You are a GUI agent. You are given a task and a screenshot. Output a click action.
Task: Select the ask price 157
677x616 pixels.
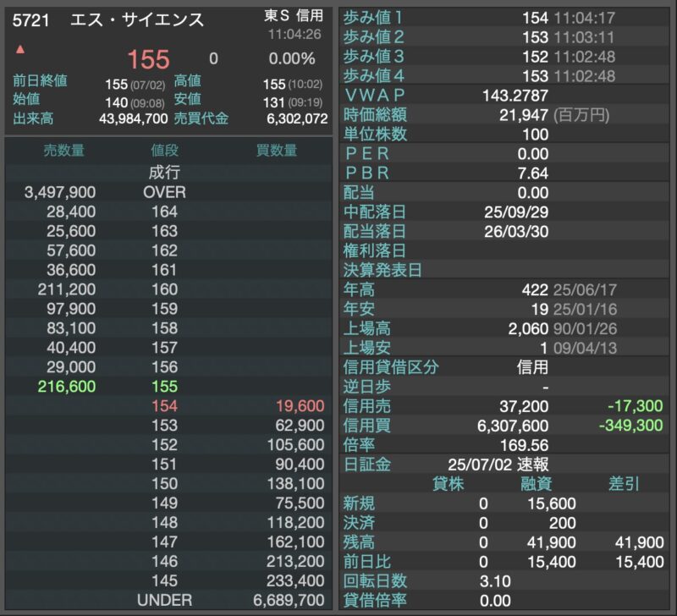tap(164, 348)
